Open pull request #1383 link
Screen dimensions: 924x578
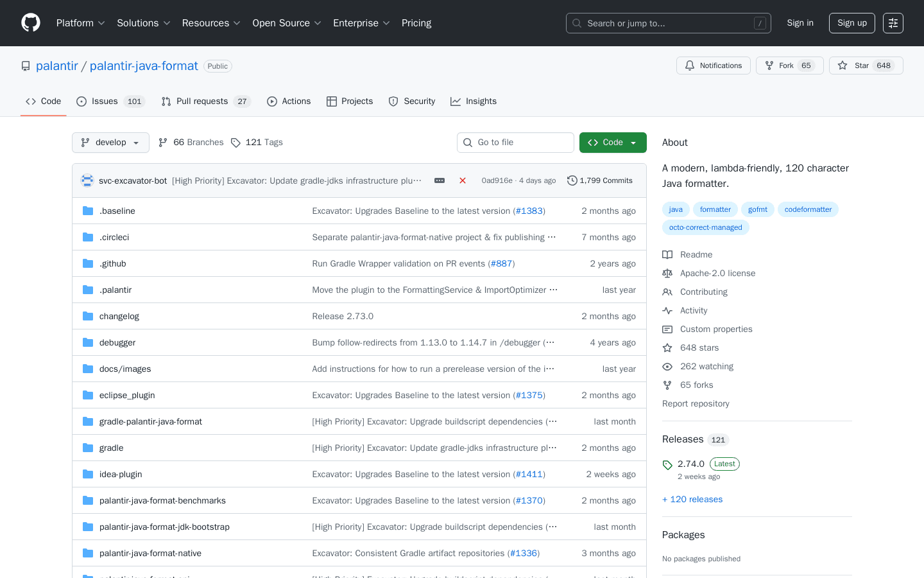tap(529, 211)
